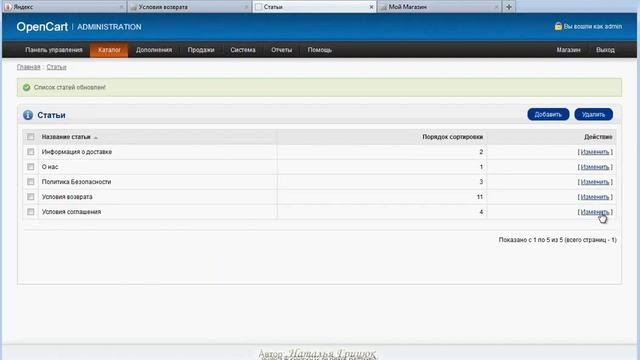Switch to the Условия возврата browser tab
This screenshot has width=640, height=360.
point(189,7)
